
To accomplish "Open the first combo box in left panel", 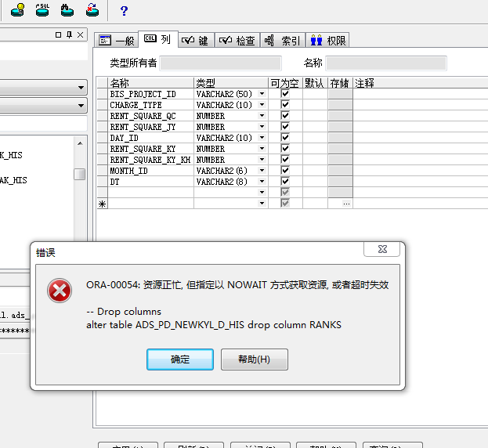I will point(81,88).
